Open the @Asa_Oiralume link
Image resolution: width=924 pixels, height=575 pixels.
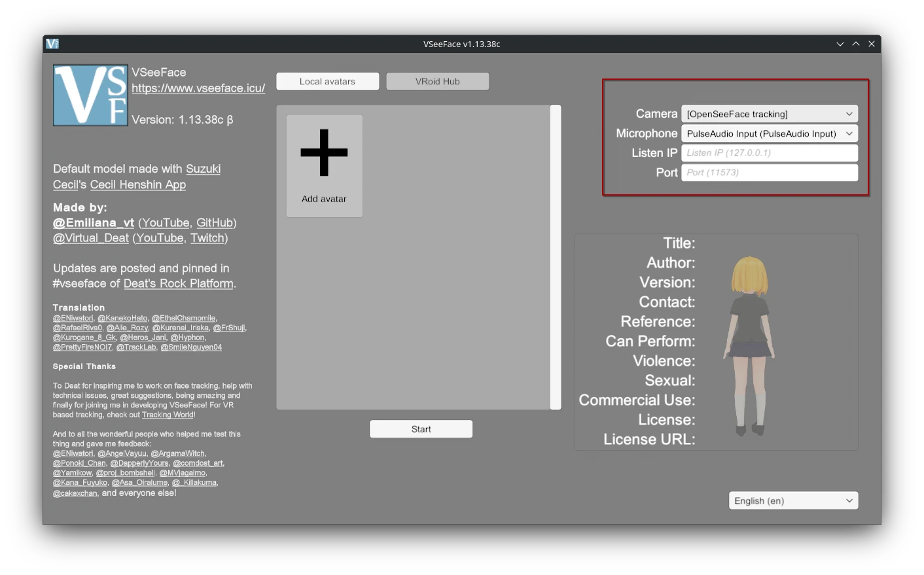pos(139,483)
